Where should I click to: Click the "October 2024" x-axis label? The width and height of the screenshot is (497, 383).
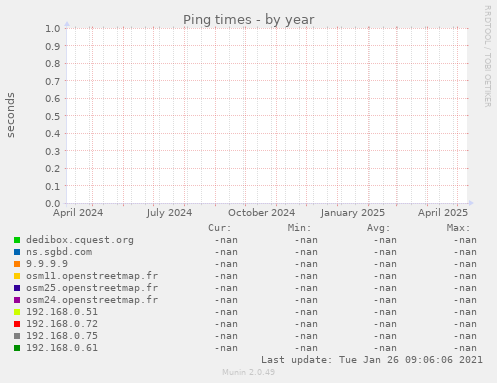[262, 213]
